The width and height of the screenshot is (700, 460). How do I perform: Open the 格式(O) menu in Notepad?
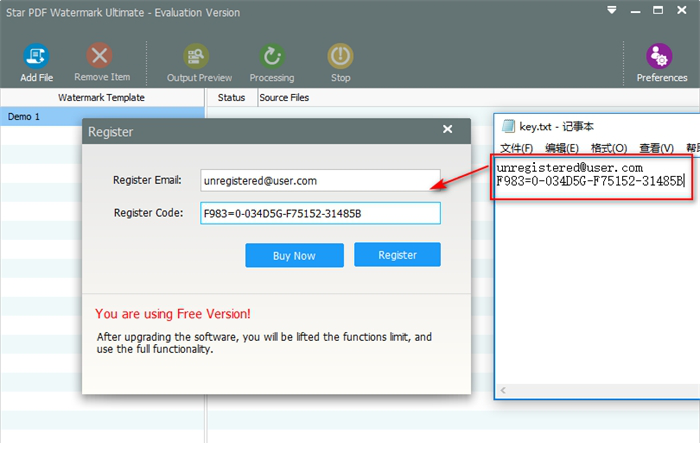click(609, 148)
